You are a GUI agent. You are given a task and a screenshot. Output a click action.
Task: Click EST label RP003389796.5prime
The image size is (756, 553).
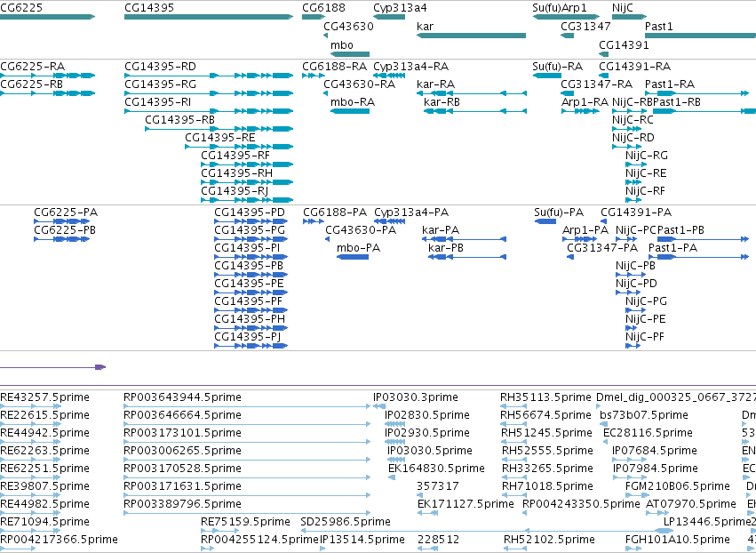pyautogui.click(x=182, y=504)
